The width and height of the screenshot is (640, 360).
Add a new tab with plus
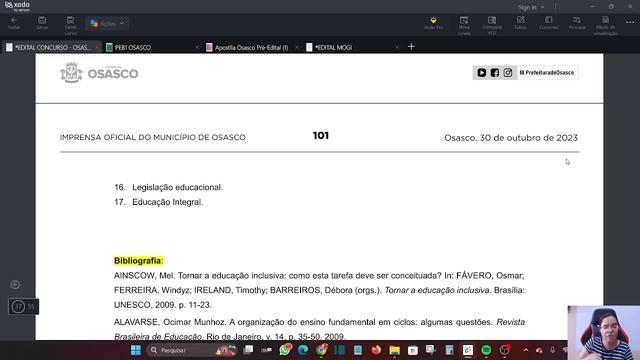click(411, 47)
